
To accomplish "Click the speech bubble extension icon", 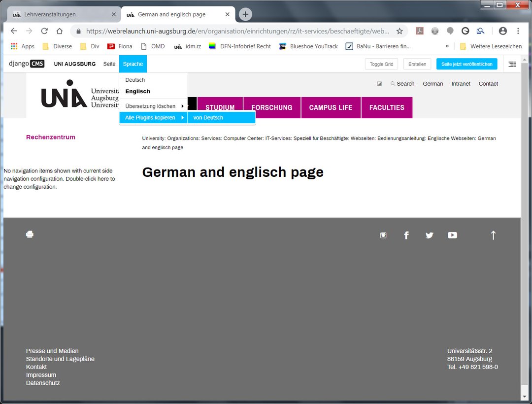I will (x=450, y=31).
